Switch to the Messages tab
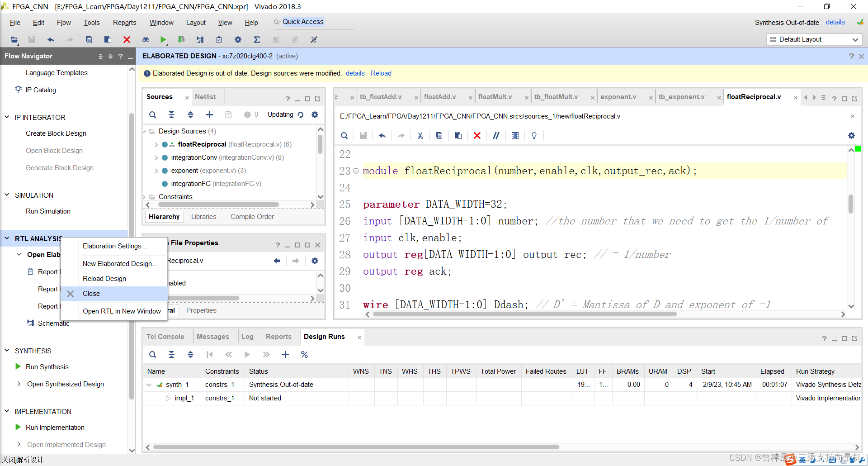The width and height of the screenshot is (868, 466). pyautogui.click(x=212, y=337)
